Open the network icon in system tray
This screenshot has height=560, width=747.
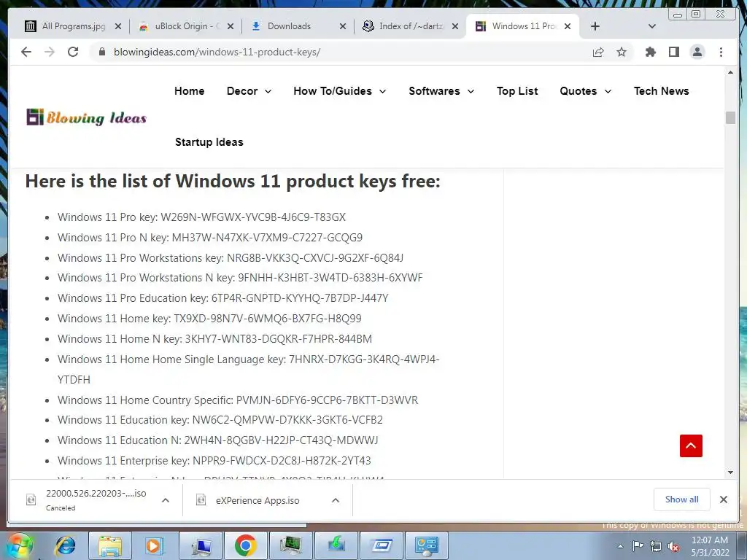[656, 547]
